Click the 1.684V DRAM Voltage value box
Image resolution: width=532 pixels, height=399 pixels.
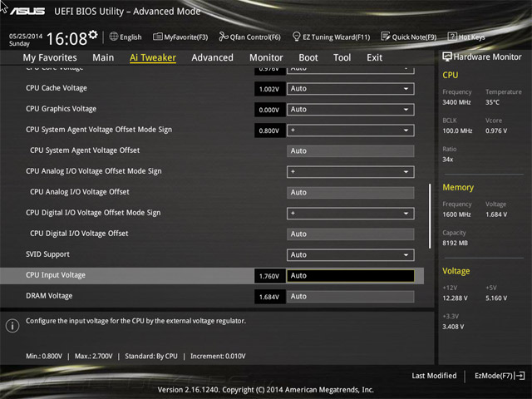point(269,297)
